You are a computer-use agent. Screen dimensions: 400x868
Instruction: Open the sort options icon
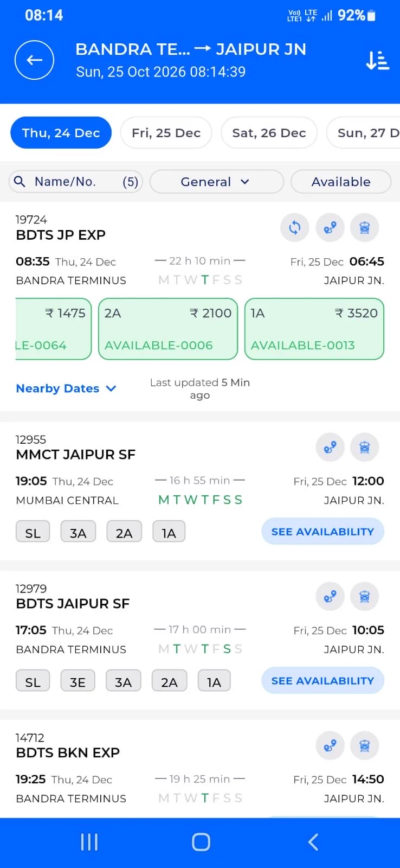377,60
